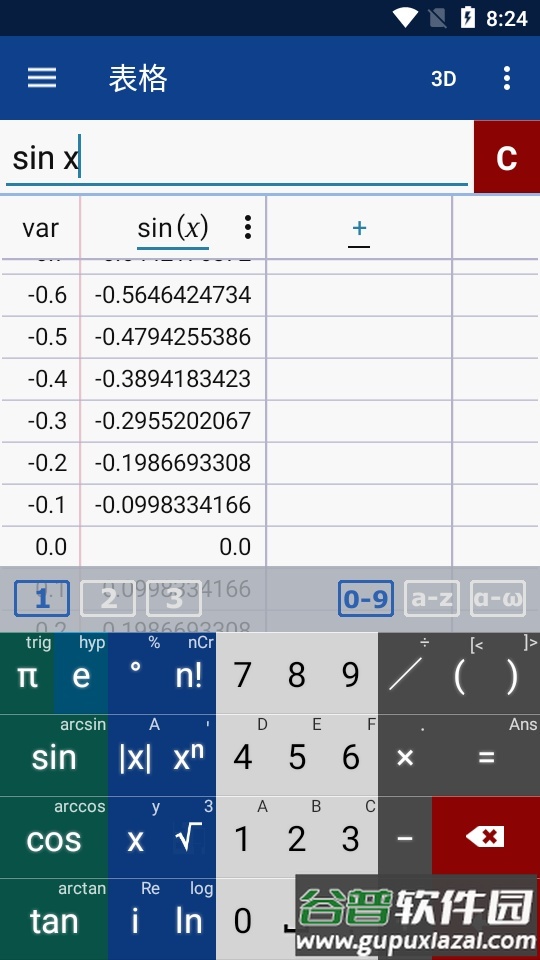Add a new function column with plus

[x=359, y=229]
